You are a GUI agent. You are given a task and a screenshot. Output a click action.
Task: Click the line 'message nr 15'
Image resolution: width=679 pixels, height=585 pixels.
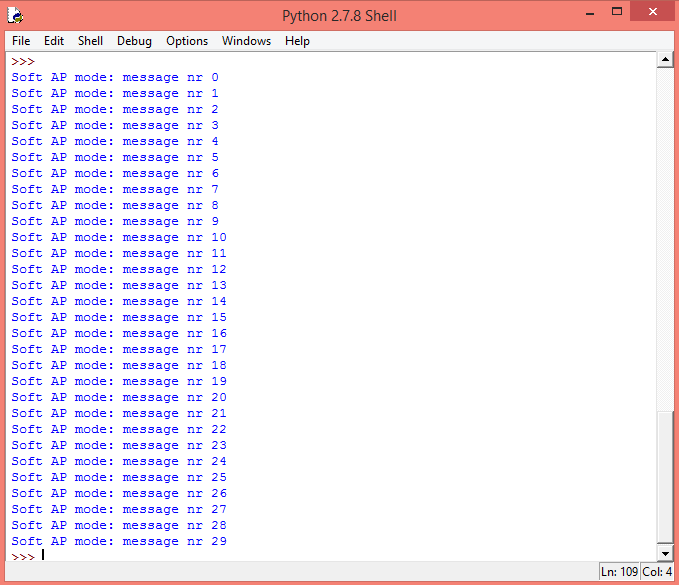[x=119, y=318]
